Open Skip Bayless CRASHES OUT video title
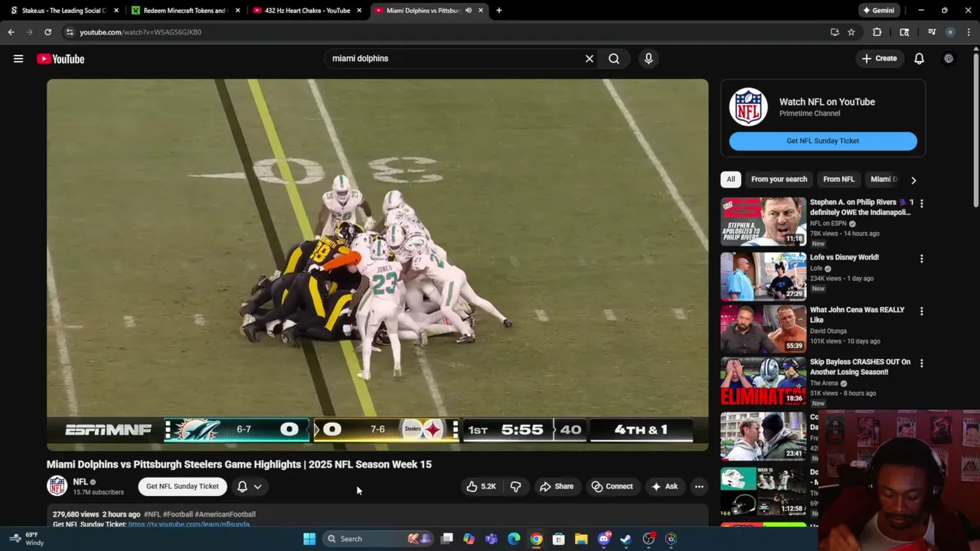Image resolution: width=980 pixels, height=551 pixels. [860, 367]
